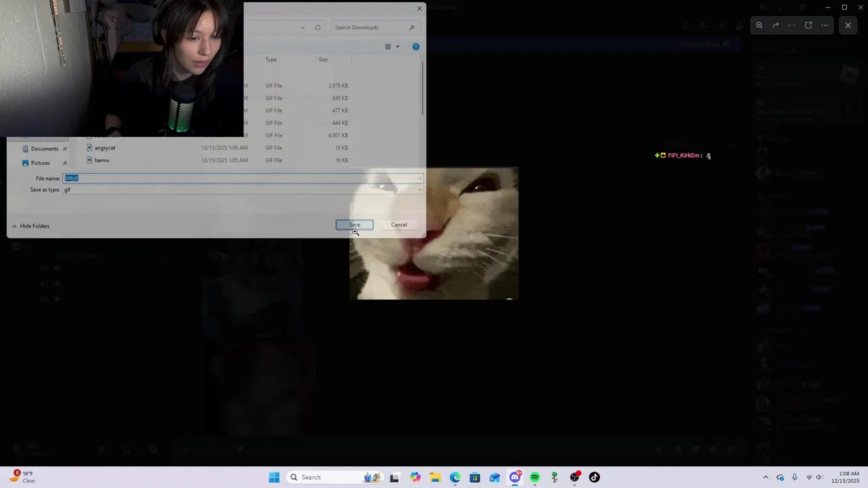Forward the image with the arrow icon
The image size is (868, 488).
pos(776,25)
